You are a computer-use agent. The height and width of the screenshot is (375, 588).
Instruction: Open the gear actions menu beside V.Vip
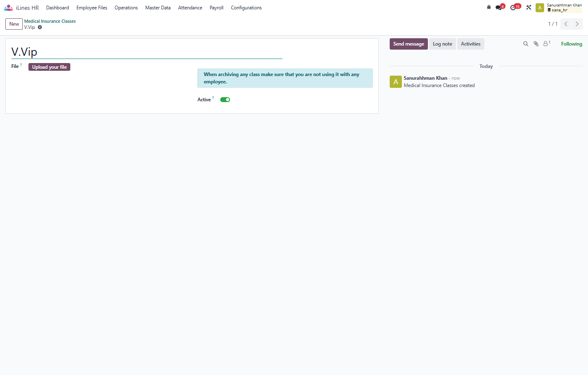click(40, 27)
